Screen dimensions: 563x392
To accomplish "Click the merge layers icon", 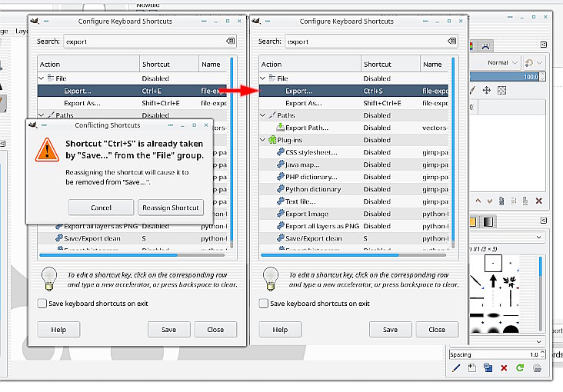I will pyautogui.click(x=525, y=201).
